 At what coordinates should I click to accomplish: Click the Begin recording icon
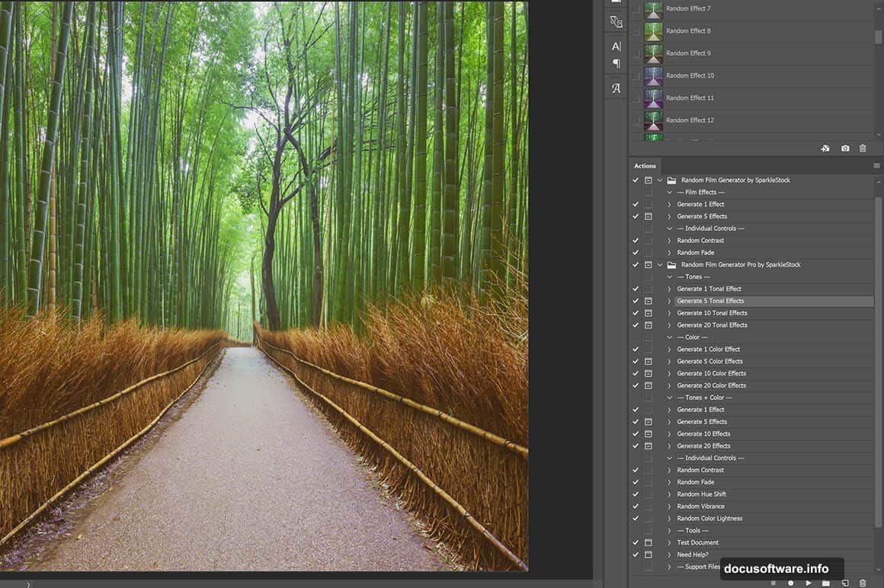click(791, 583)
